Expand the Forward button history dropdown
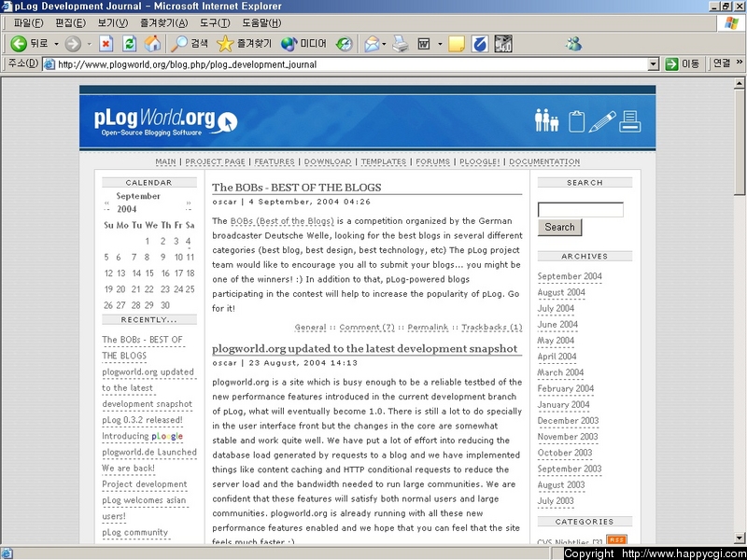The width and height of the screenshot is (747, 560). (x=89, y=44)
